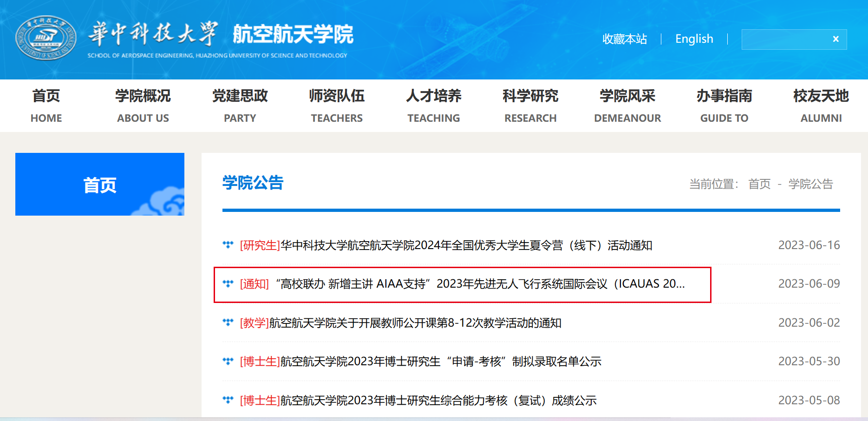Click breadcrumb 学院公告 link

click(x=811, y=184)
